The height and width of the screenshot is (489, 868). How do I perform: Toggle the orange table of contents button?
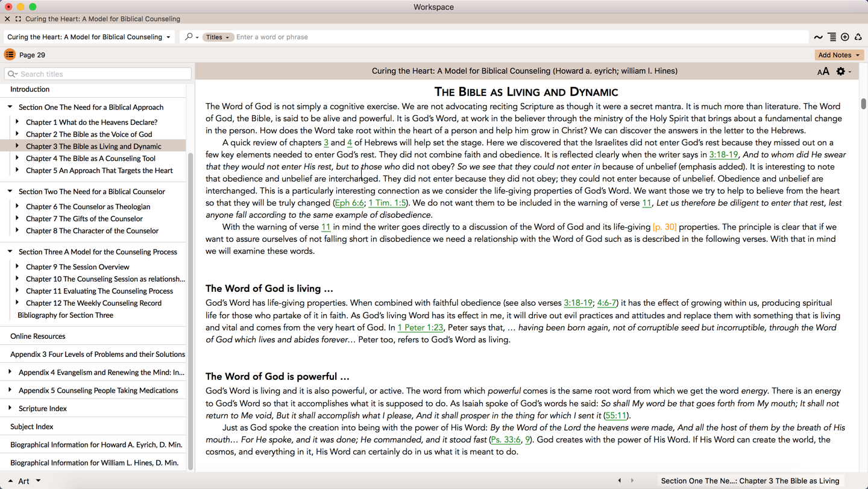(10, 55)
